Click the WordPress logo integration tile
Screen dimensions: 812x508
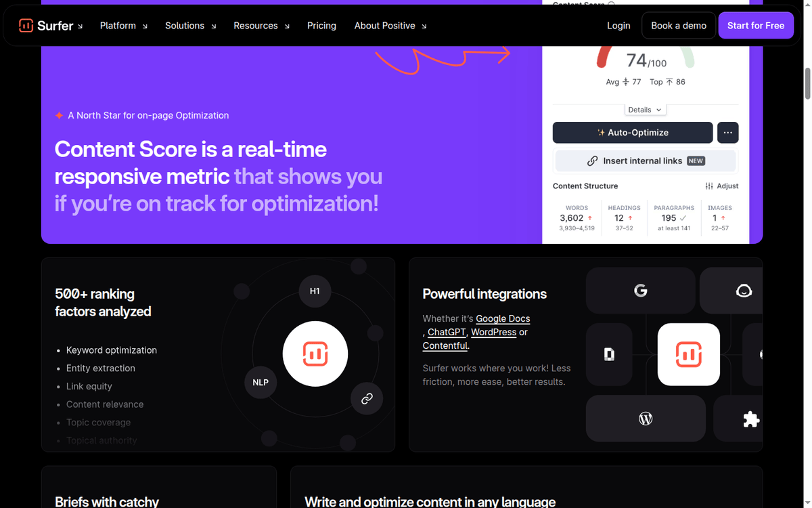(x=646, y=419)
